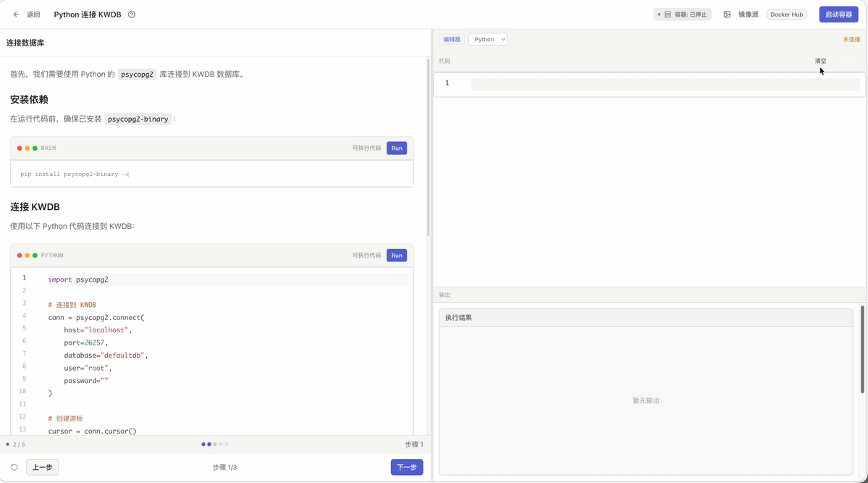Click the user="root" code line
This screenshot has height=483, width=868.
click(x=88, y=369)
